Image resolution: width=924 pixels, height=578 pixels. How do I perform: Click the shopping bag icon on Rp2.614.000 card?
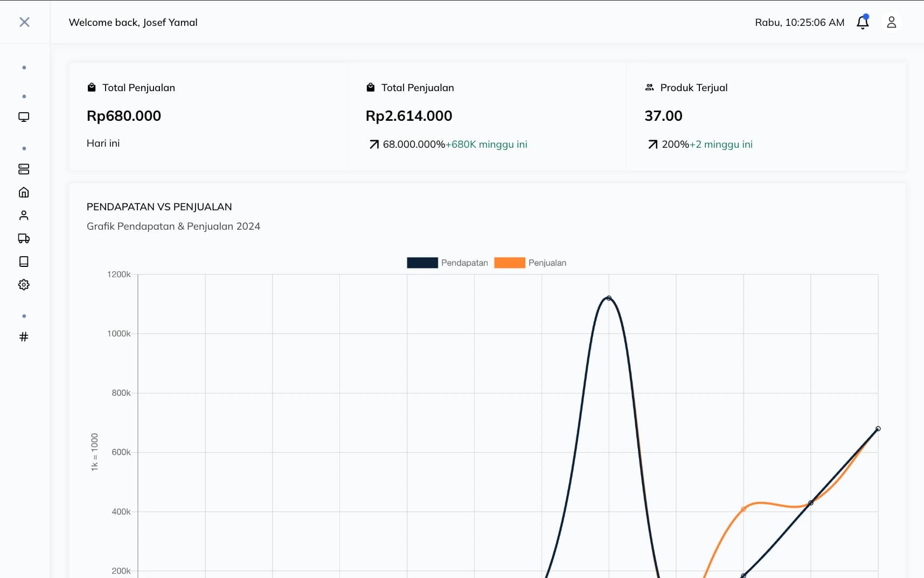pyautogui.click(x=371, y=87)
